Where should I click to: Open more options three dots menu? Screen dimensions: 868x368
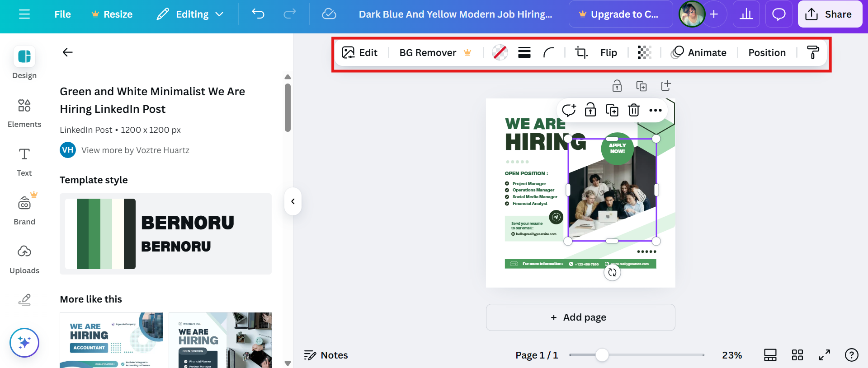click(656, 110)
